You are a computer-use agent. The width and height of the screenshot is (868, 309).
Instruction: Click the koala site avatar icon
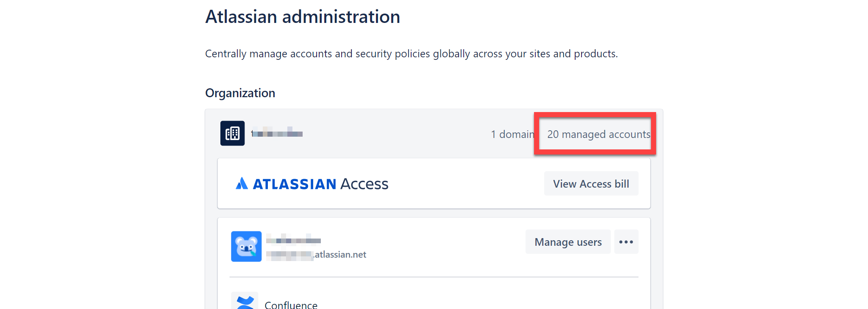click(246, 246)
